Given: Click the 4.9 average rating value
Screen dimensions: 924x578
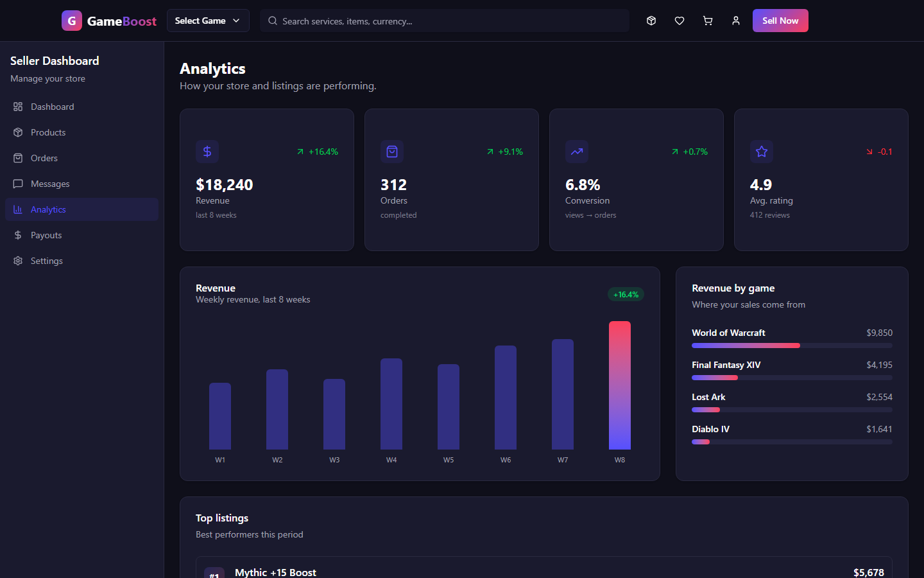Looking at the screenshot, I should pos(761,185).
